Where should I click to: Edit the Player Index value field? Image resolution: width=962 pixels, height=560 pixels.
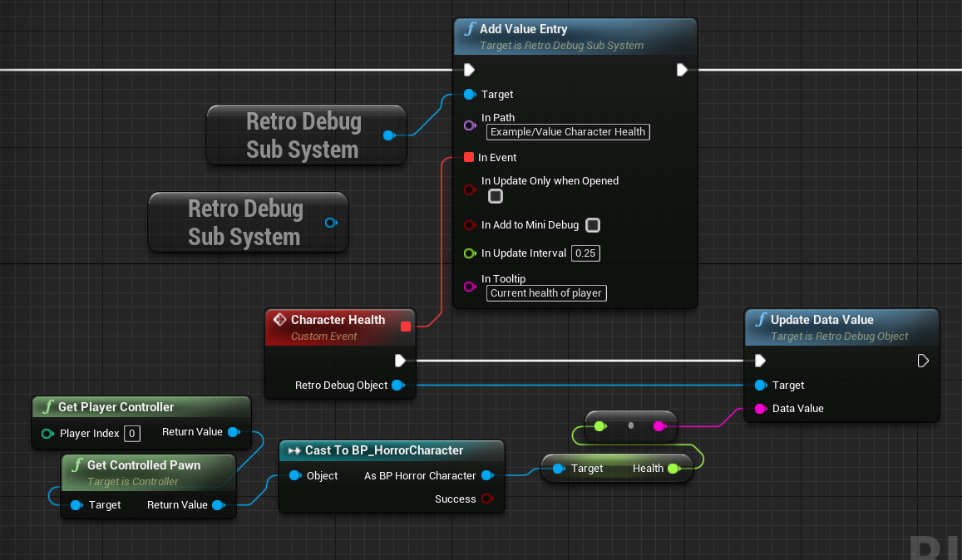[x=130, y=433]
